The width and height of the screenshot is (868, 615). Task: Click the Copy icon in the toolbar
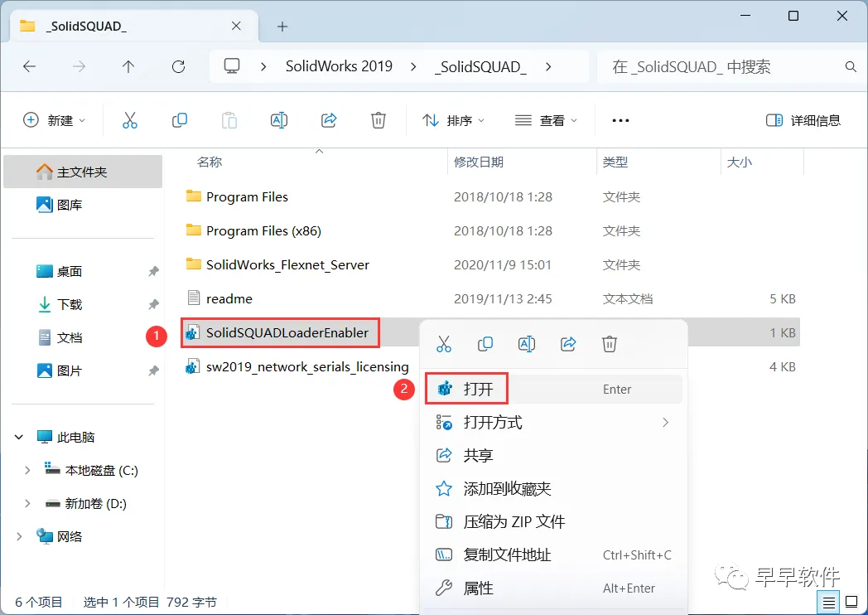(180, 120)
